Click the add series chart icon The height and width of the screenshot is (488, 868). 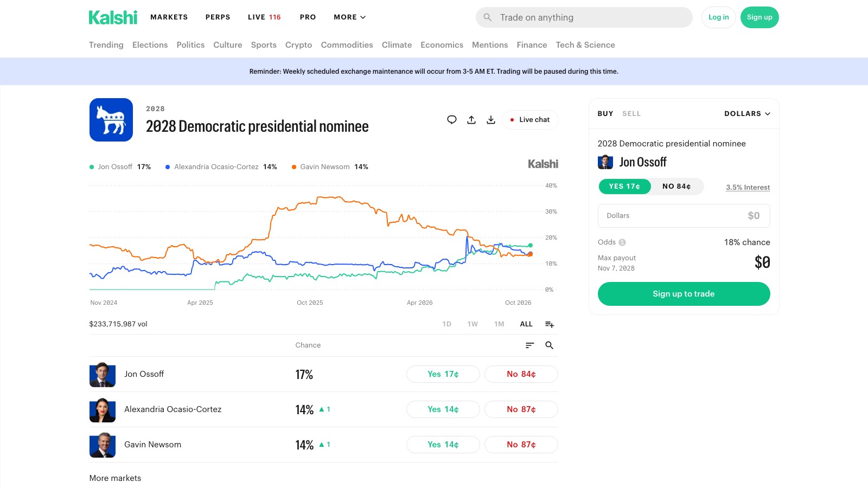tap(550, 324)
